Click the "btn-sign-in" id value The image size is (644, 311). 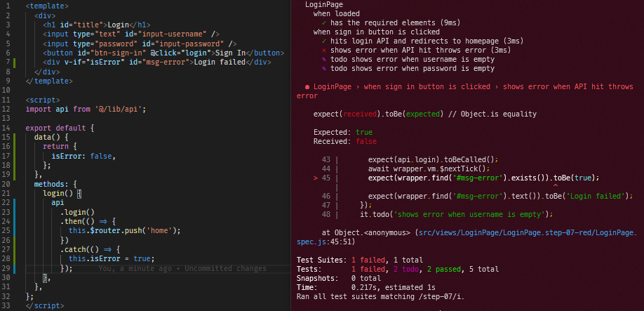click(122, 53)
